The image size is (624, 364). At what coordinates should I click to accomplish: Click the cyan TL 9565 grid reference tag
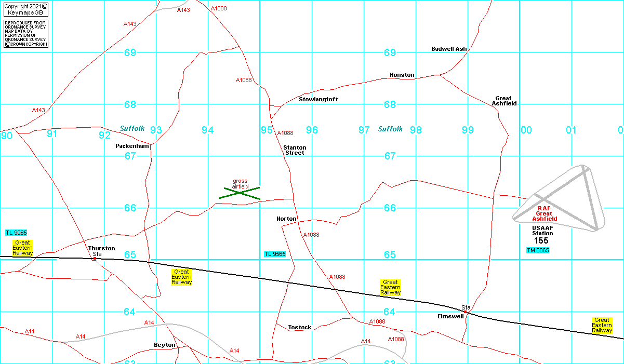pos(274,254)
